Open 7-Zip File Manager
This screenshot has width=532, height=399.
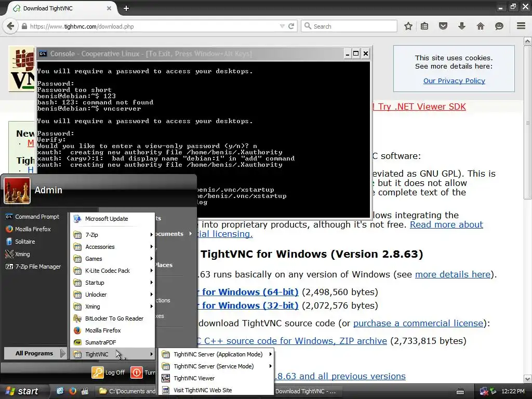[34, 267]
